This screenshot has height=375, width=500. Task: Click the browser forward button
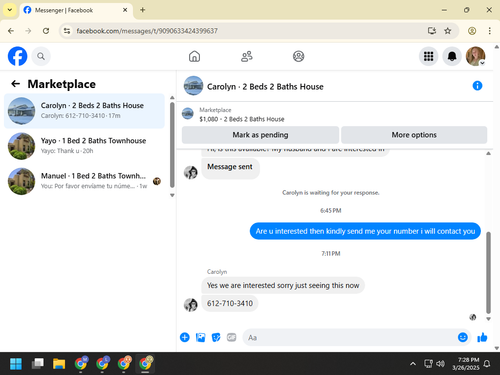28,31
